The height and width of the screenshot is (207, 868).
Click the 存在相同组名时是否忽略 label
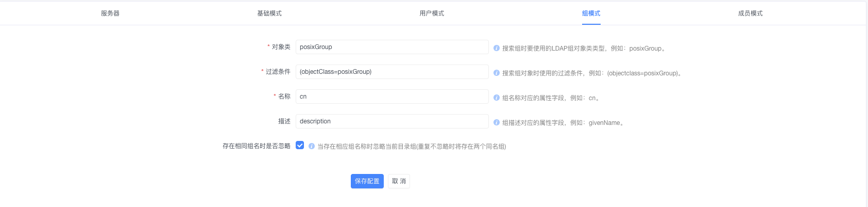click(x=257, y=146)
